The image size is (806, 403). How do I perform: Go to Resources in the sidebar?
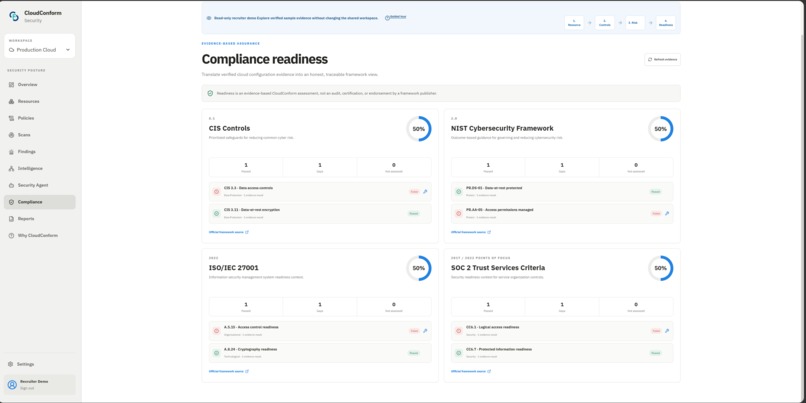[39, 101]
